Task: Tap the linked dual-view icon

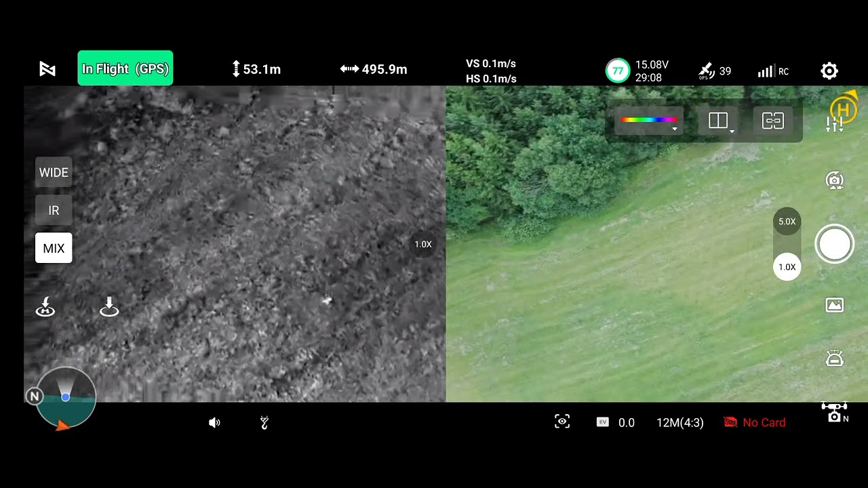Action: tap(773, 121)
